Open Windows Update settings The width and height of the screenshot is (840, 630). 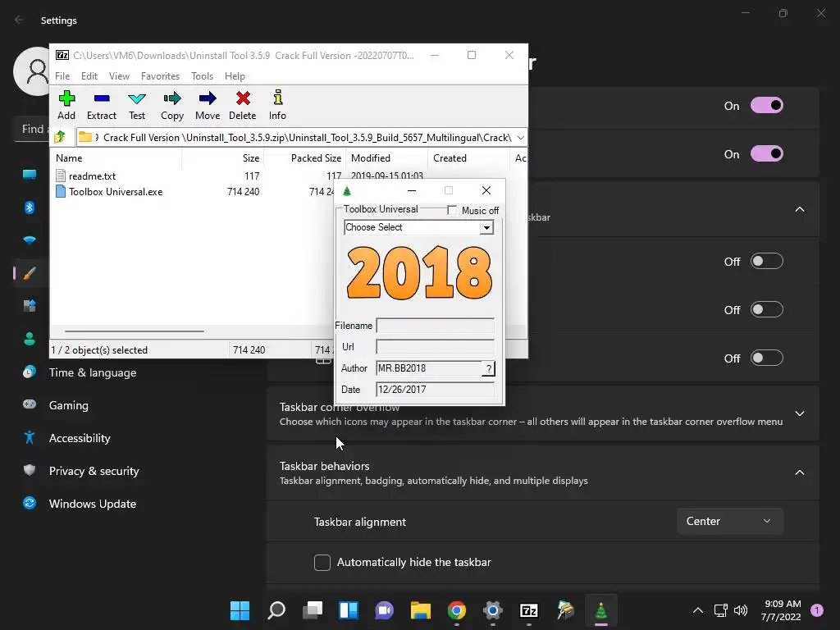(x=92, y=504)
